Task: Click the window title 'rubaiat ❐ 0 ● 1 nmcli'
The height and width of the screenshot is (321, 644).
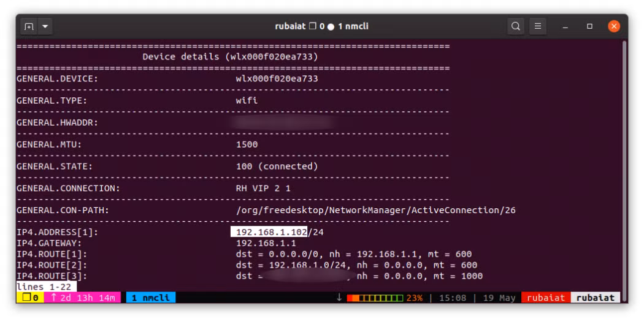Action: tap(321, 26)
